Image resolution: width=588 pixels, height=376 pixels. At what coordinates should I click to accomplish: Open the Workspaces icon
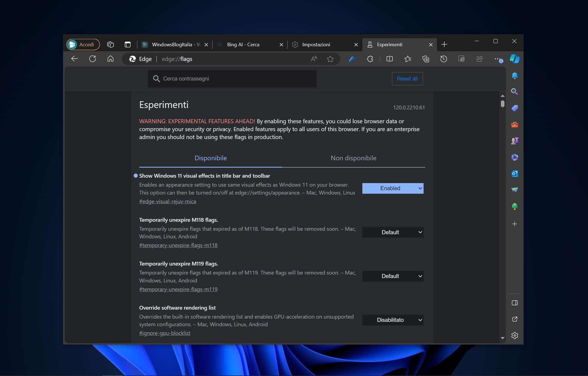pos(110,45)
